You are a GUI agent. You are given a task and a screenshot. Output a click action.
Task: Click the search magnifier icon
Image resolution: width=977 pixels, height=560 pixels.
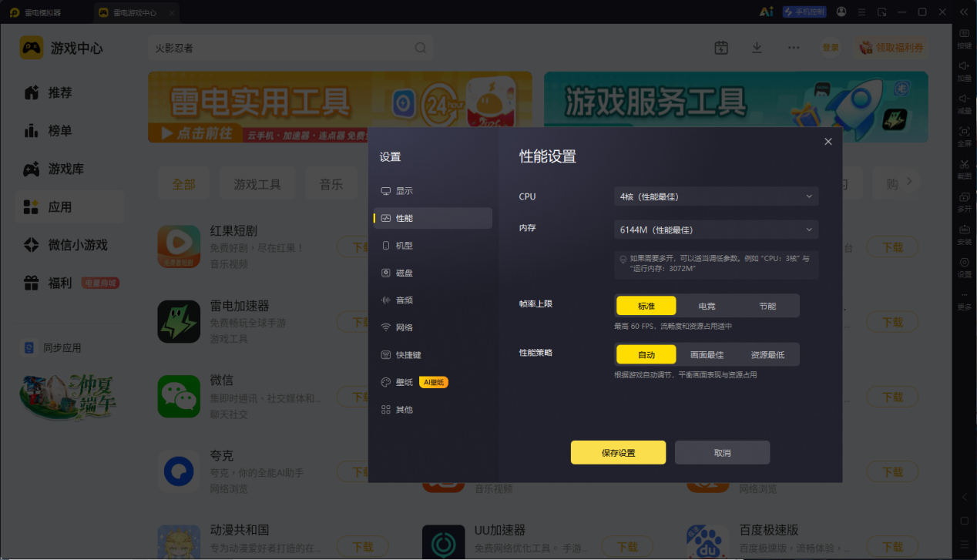coord(421,48)
